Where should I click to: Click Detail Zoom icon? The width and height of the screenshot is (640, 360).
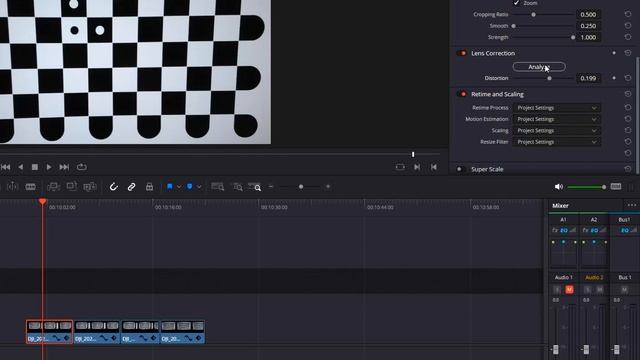pyautogui.click(x=237, y=187)
